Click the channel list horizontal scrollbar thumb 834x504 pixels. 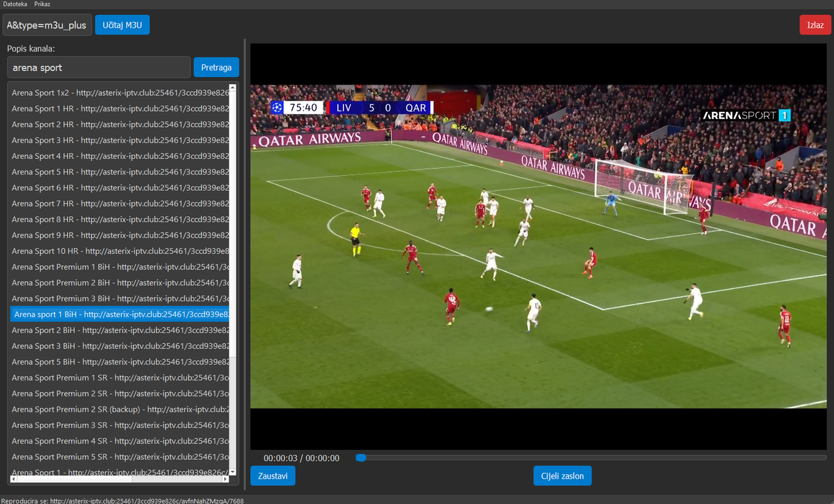74,479
